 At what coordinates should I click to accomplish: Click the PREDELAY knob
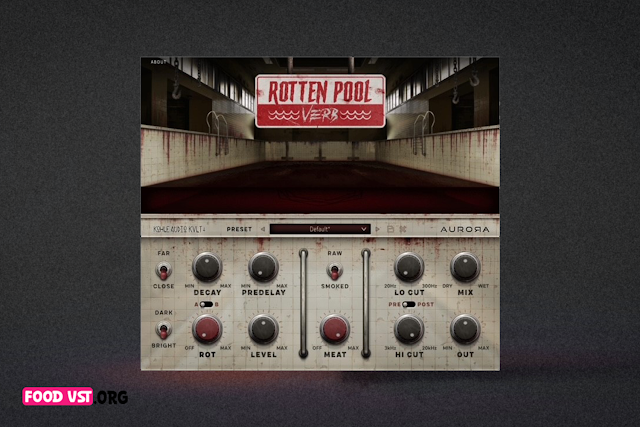tap(263, 267)
